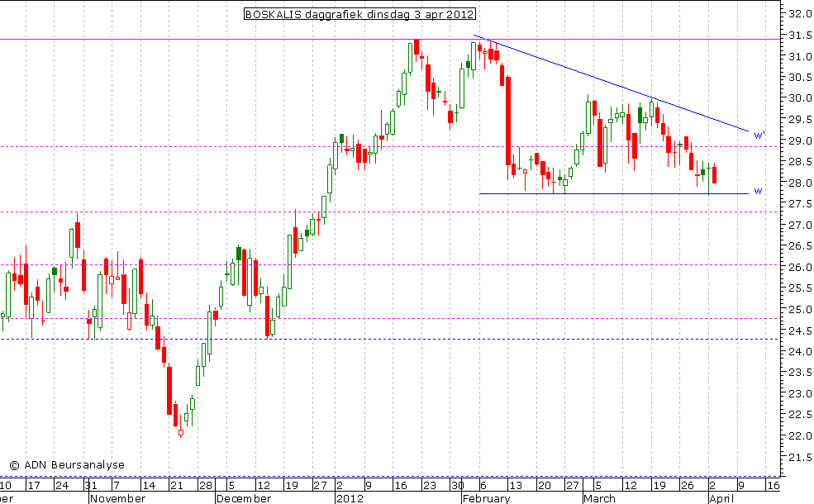Screen dimensions: 814x504
Task: Click price level 29.0 on axis
Action: (x=800, y=140)
